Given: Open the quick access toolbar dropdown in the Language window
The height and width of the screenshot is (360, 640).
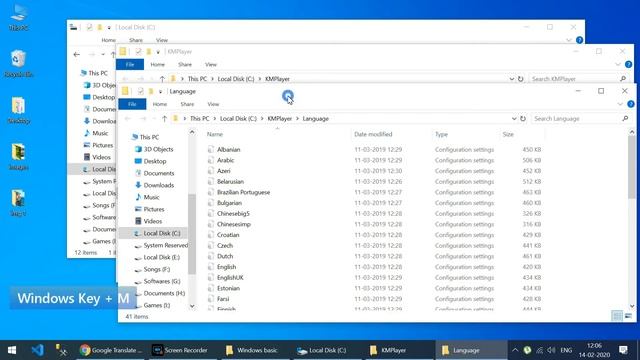Looking at the screenshot, I should (160, 91).
